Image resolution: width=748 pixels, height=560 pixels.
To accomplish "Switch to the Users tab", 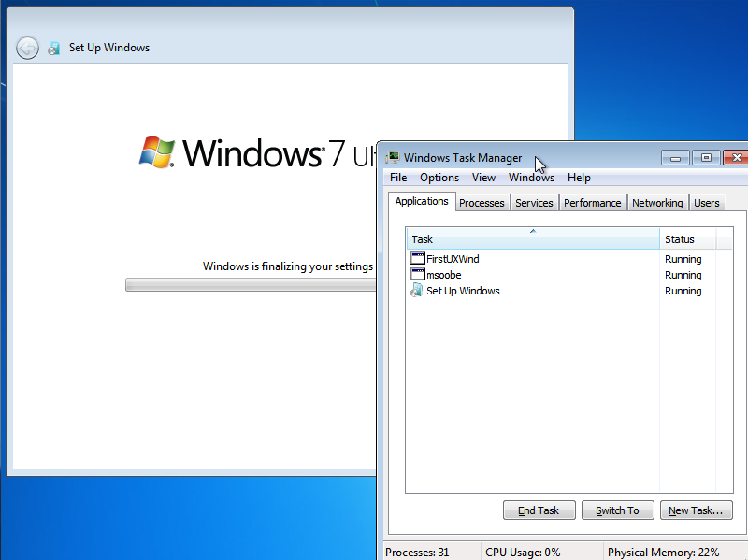I will [x=707, y=203].
